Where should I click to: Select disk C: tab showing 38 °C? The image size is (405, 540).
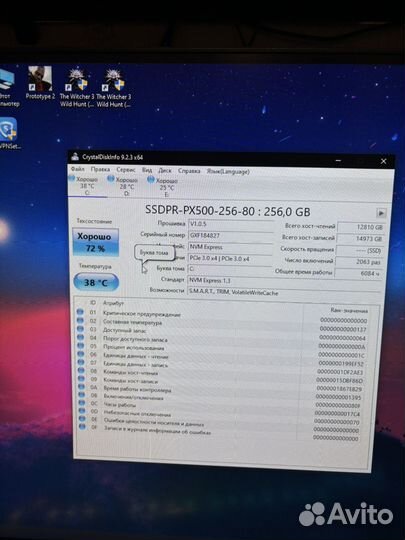(87, 186)
